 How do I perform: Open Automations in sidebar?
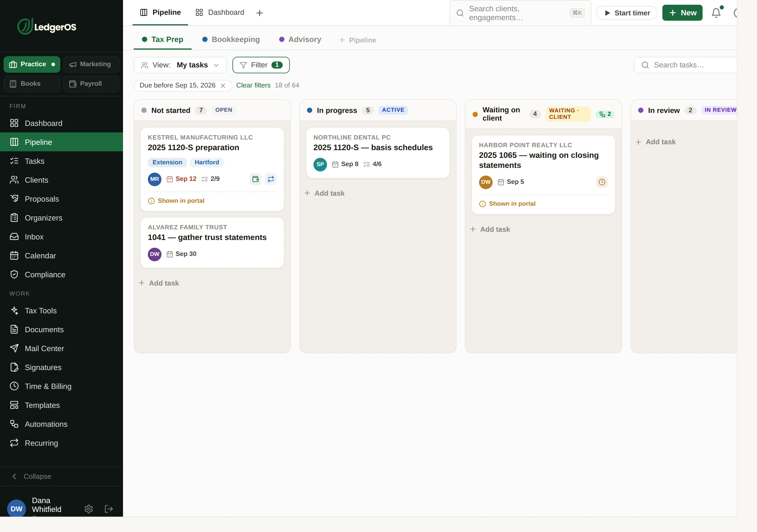point(61,424)
